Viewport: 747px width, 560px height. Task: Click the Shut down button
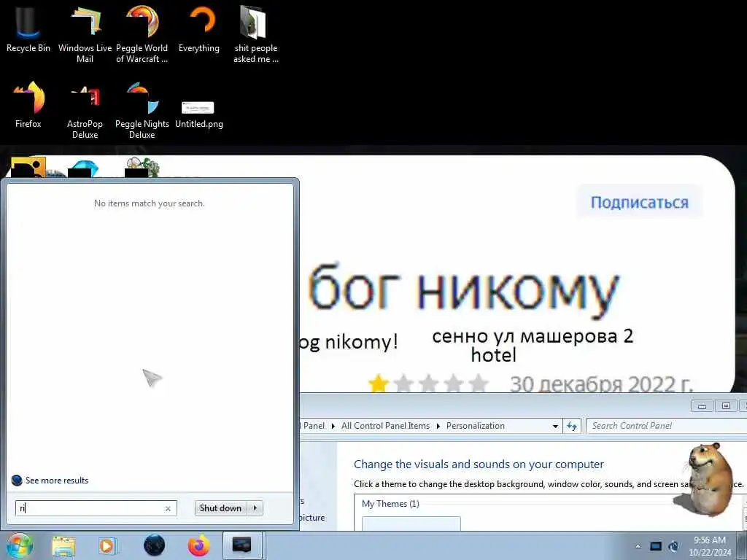[220, 508]
